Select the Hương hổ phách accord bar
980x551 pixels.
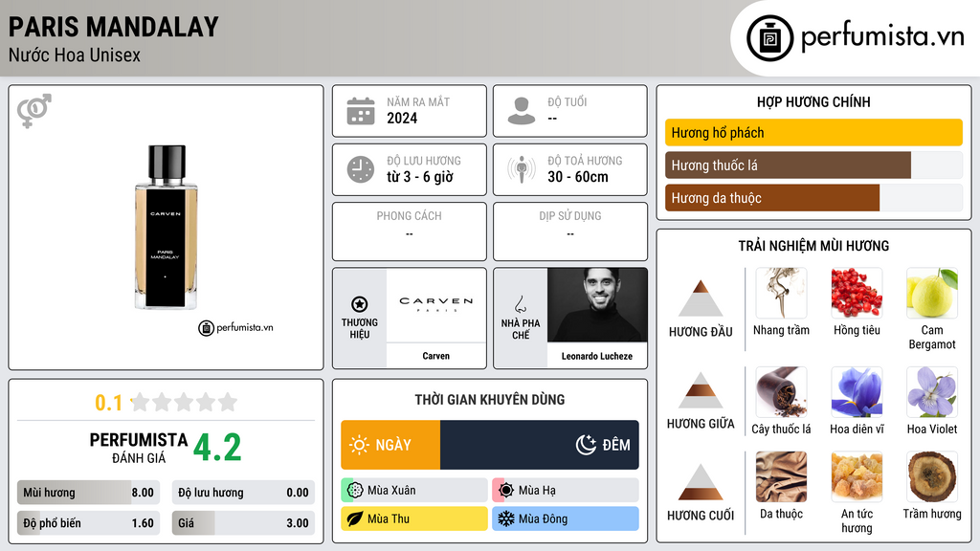[x=813, y=132]
